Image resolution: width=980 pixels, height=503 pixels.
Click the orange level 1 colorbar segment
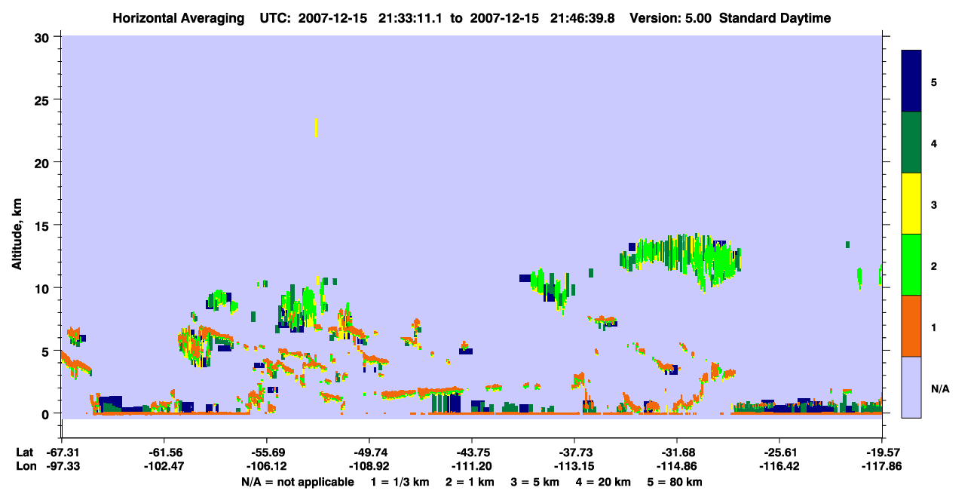pos(911,326)
